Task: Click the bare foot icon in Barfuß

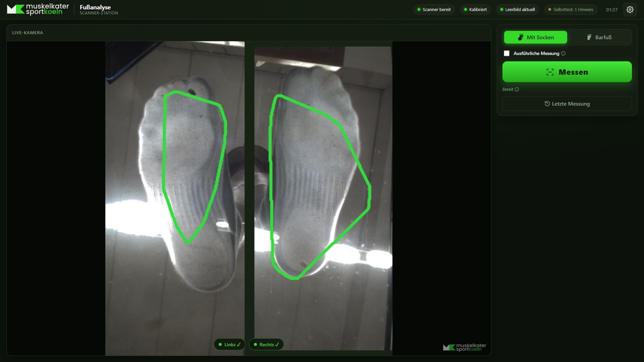Action: click(x=589, y=37)
